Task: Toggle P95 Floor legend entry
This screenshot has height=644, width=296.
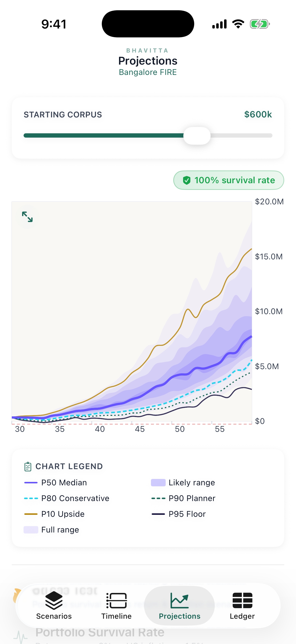Action: coord(179,514)
